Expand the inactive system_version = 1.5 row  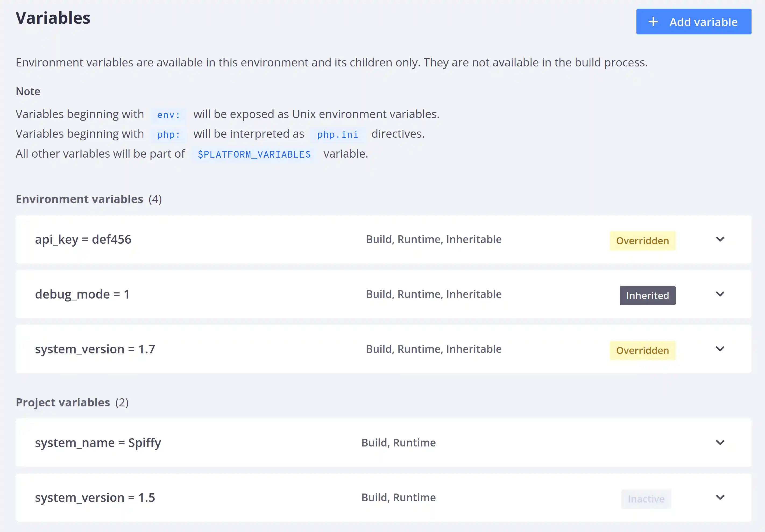720,497
